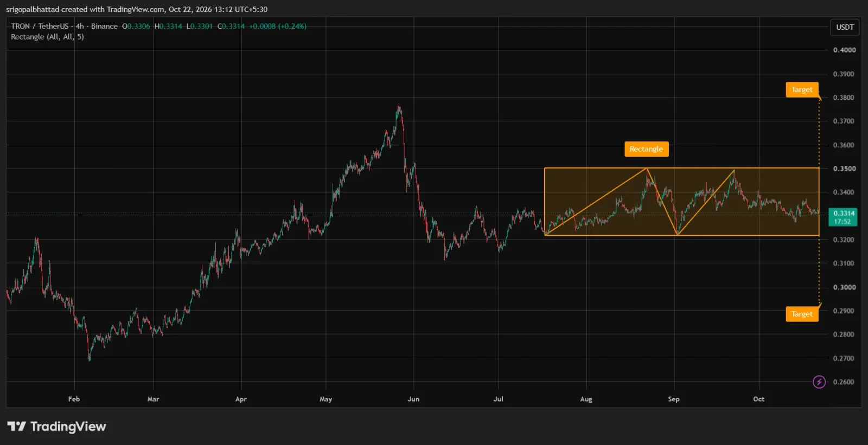Click the lower Target label near 0.2900
868x445 pixels.
click(x=802, y=314)
